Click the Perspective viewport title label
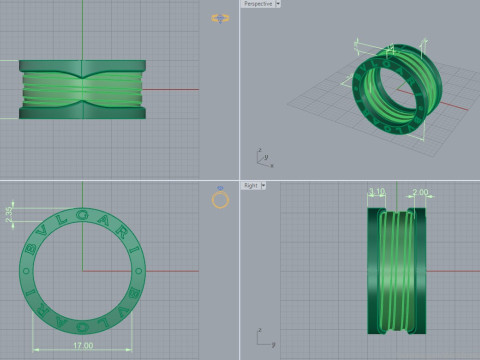Viewport: 480px width, 360px height. [258, 4]
